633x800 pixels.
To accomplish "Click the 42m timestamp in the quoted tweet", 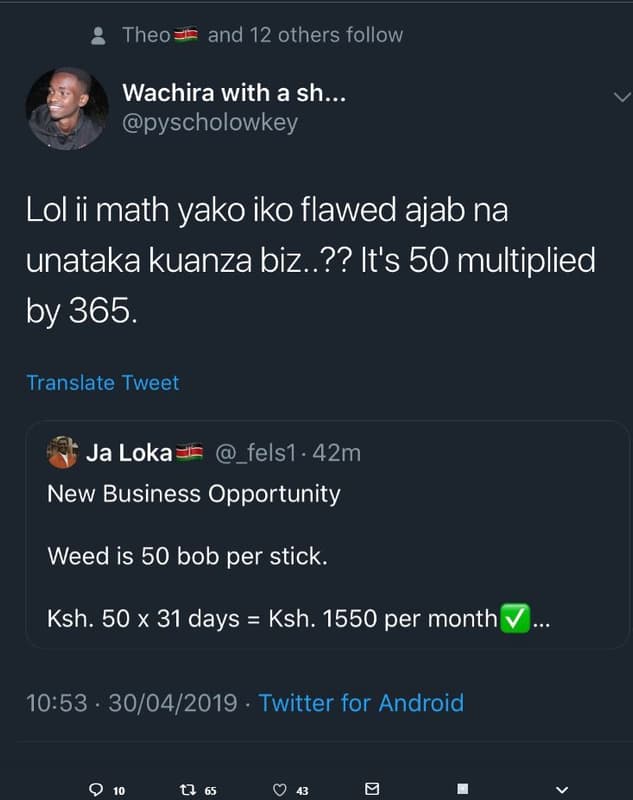I will [344, 453].
